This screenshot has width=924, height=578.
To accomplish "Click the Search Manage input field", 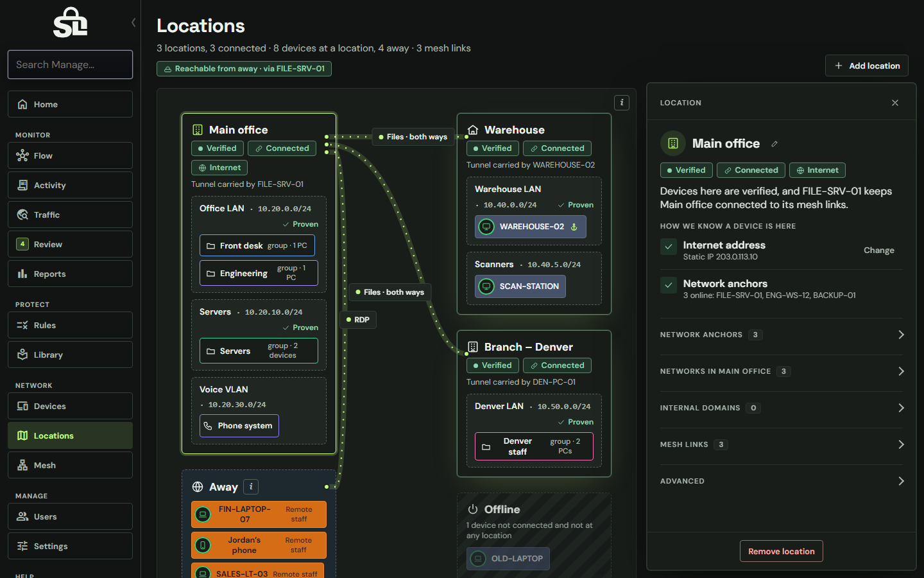I will tap(70, 64).
